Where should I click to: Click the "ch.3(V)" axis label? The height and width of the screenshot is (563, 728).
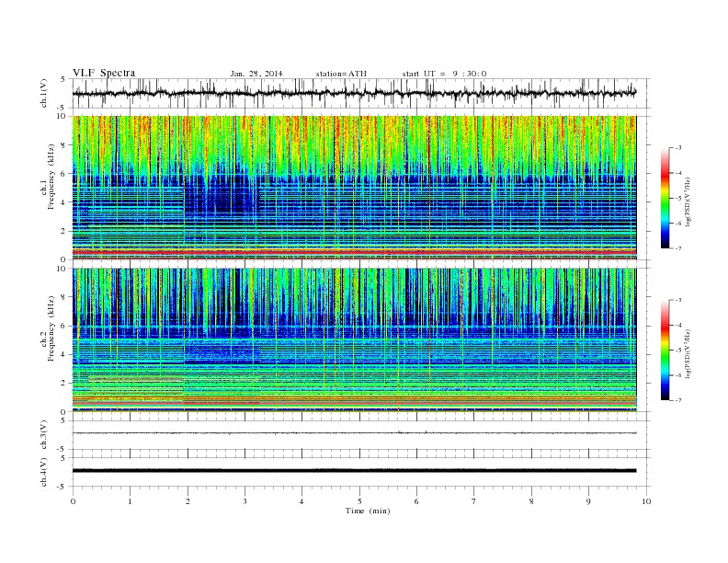click(x=44, y=435)
